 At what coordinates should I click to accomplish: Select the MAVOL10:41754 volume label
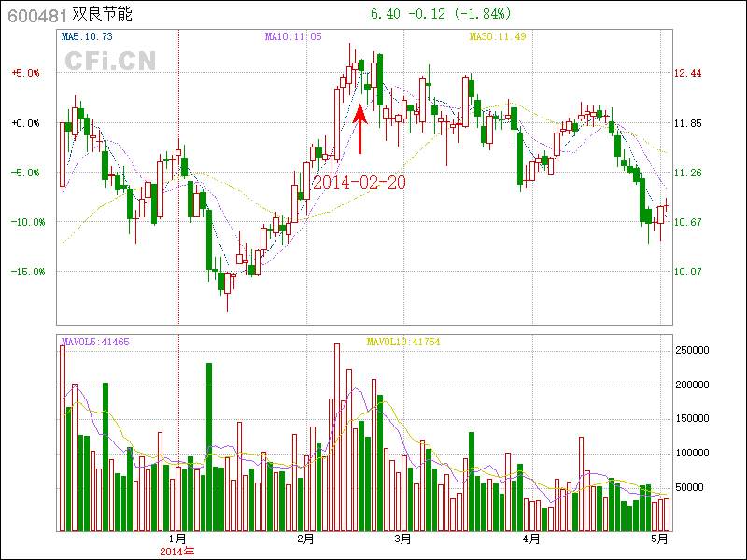click(x=403, y=342)
